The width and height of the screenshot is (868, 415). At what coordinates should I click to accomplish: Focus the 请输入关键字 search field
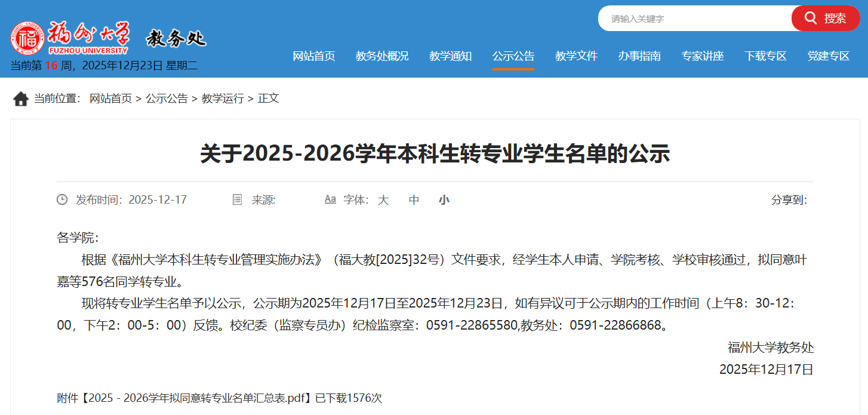[695, 19]
